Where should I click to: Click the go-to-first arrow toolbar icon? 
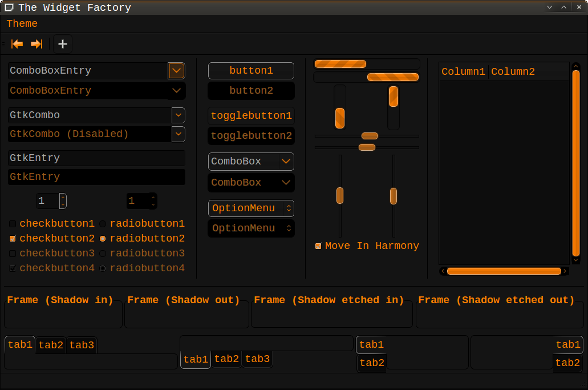pos(17,45)
